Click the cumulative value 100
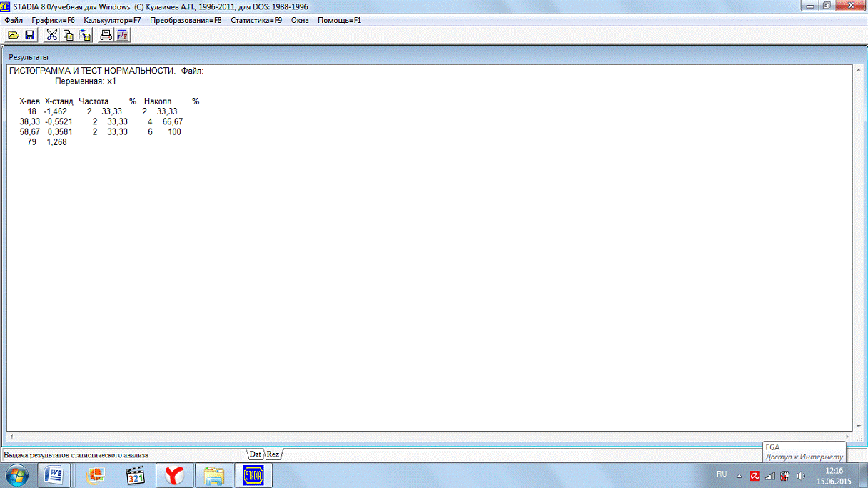 174,131
